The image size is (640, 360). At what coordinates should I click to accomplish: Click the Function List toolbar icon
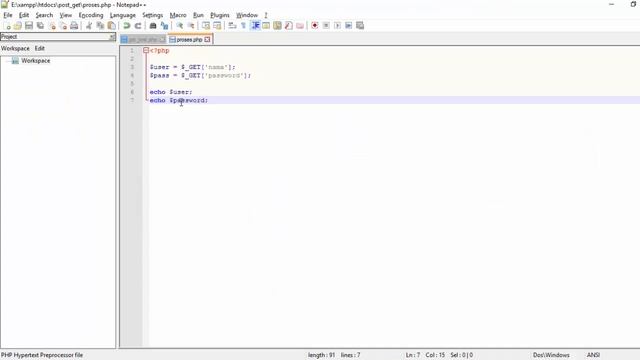[x=289, y=26]
